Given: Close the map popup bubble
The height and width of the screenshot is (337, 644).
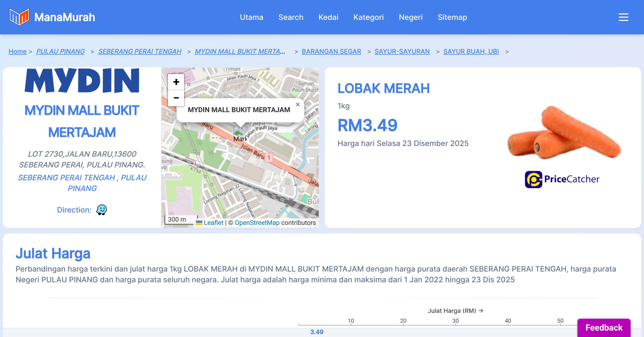Looking at the screenshot, I should [298, 105].
